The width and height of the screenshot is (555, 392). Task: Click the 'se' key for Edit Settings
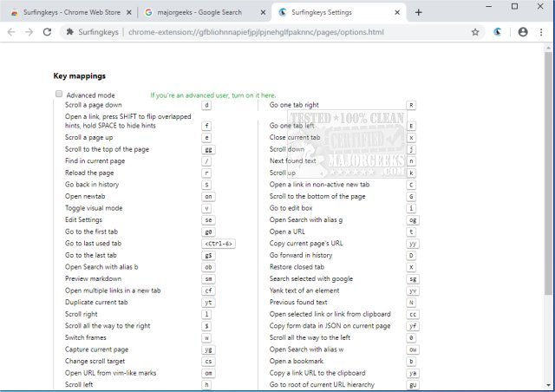tap(207, 220)
